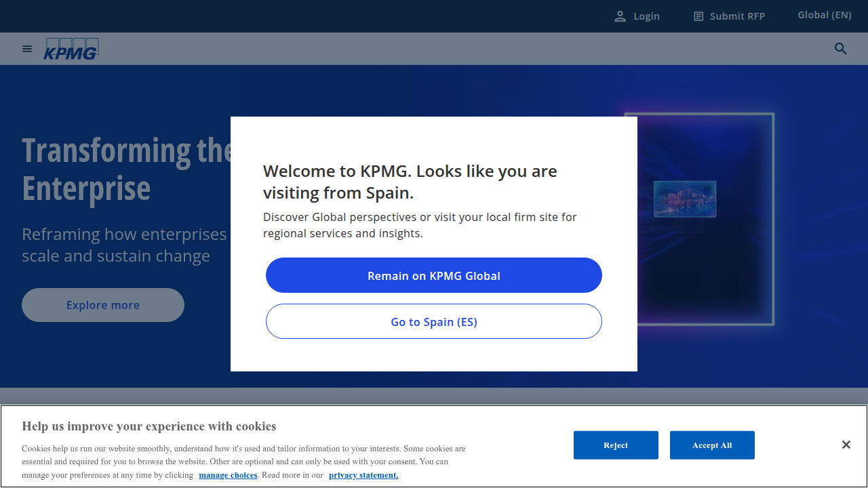868x488 pixels.
Task: Open the hamburger navigation menu
Action: tap(27, 49)
